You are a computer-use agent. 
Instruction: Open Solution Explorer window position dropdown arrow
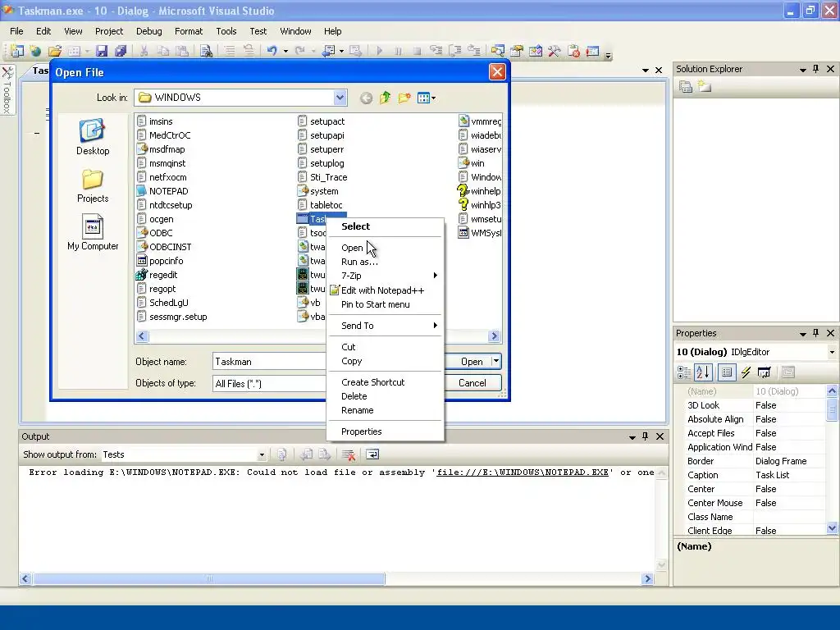[802, 69]
